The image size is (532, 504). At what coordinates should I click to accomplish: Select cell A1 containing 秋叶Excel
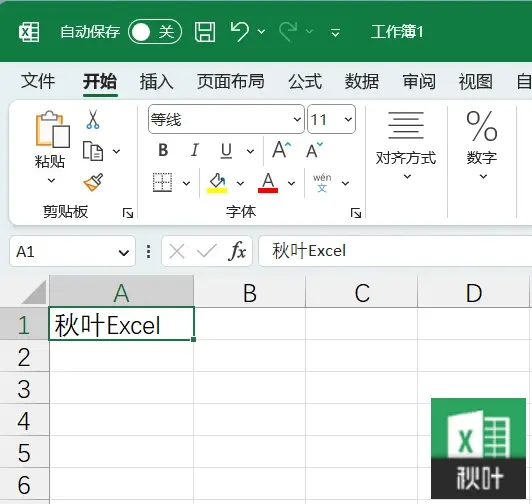pos(121,324)
